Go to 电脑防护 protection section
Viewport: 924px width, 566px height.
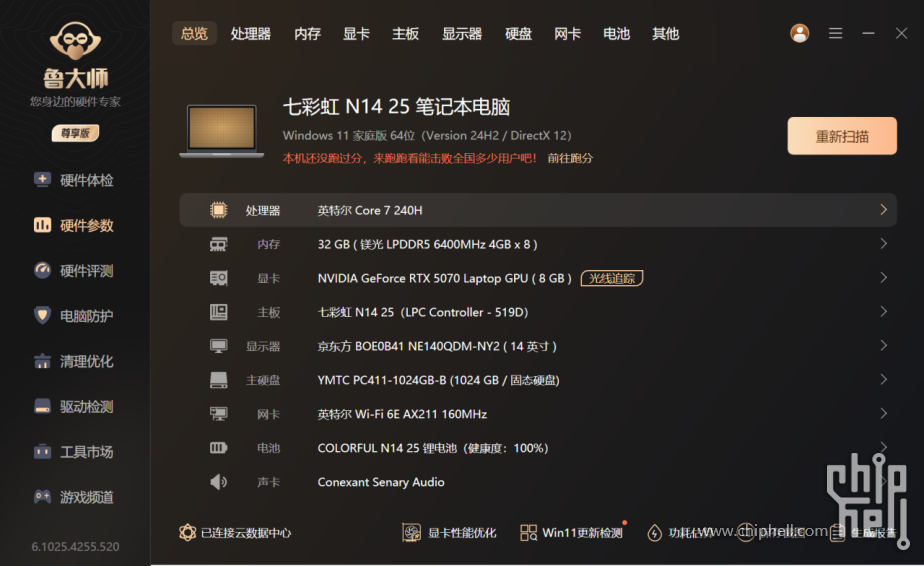[x=74, y=316]
